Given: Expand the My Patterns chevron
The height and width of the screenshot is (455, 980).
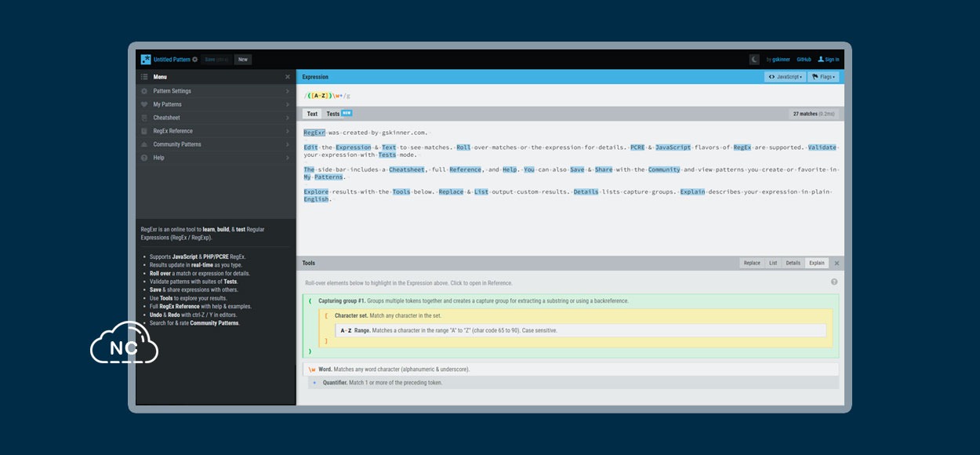Looking at the screenshot, I should tap(288, 104).
